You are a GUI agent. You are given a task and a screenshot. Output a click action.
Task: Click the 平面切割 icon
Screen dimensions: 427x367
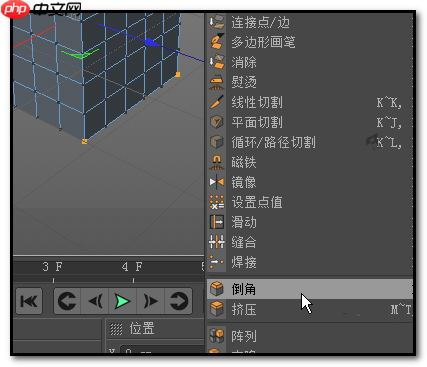(x=217, y=122)
